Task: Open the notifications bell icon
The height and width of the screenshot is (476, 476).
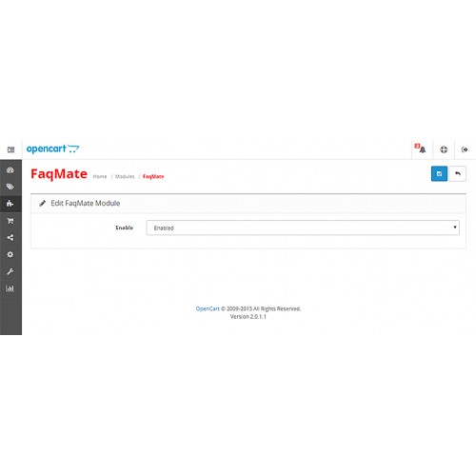Action: pyautogui.click(x=420, y=149)
